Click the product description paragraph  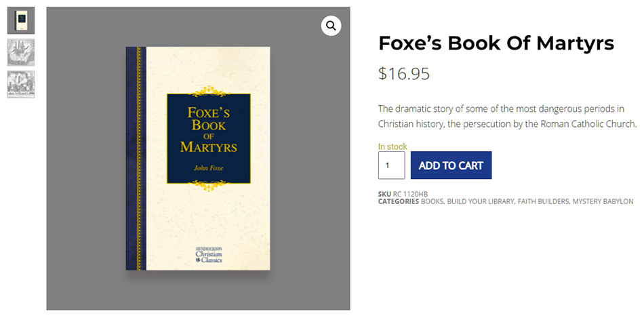coord(507,117)
